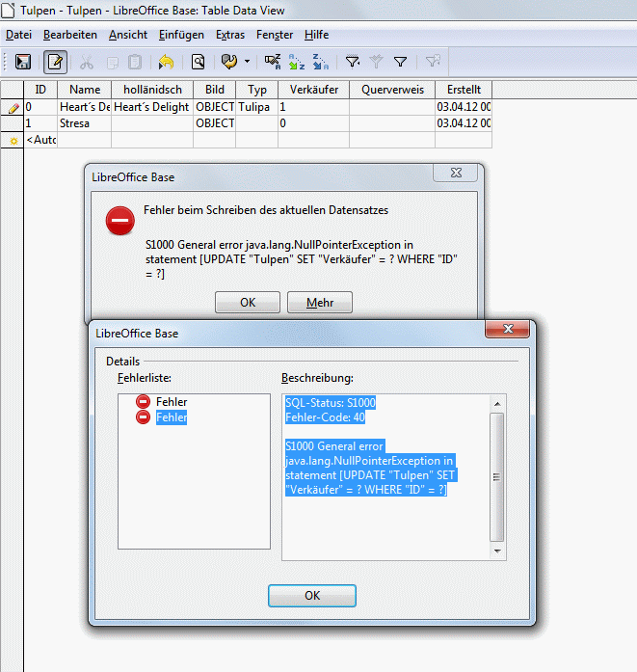Open the Hilfe menu
This screenshot has height=672, width=637.
click(x=316, y=35)
